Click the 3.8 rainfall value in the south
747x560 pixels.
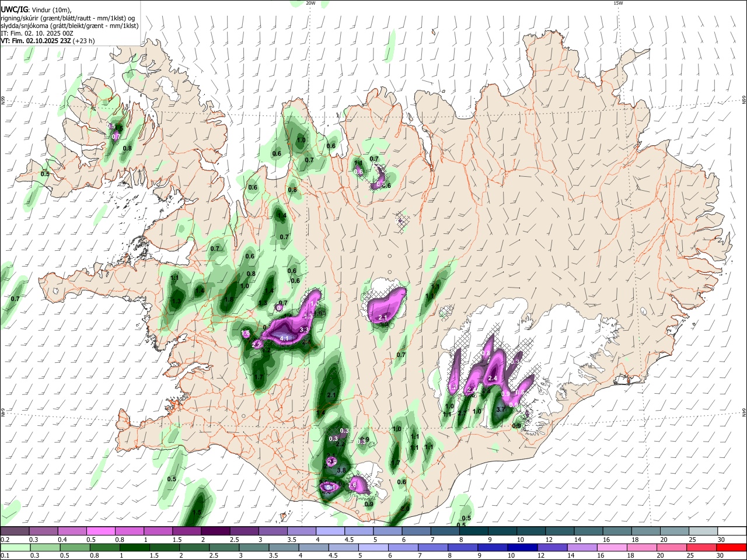342,470
